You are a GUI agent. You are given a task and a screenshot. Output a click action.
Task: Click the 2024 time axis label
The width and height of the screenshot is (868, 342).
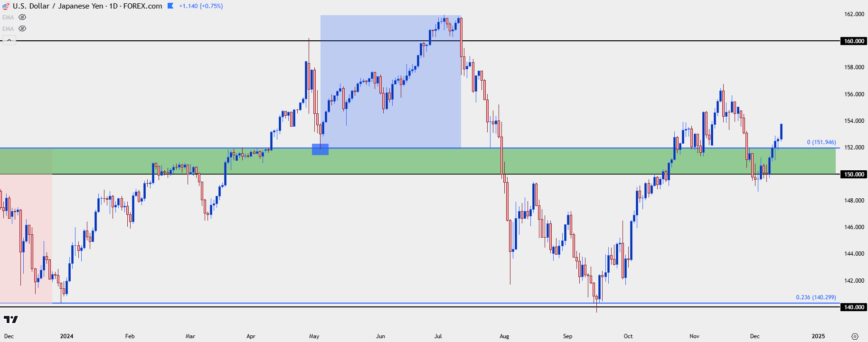66,336
